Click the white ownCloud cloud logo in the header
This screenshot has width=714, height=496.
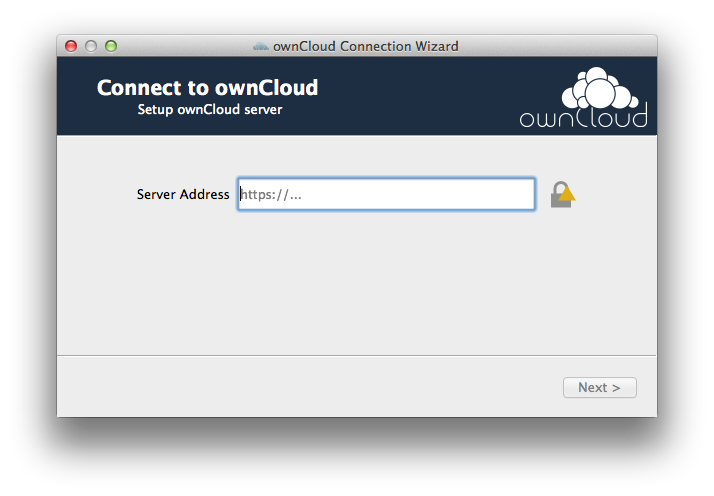point(598,89)
